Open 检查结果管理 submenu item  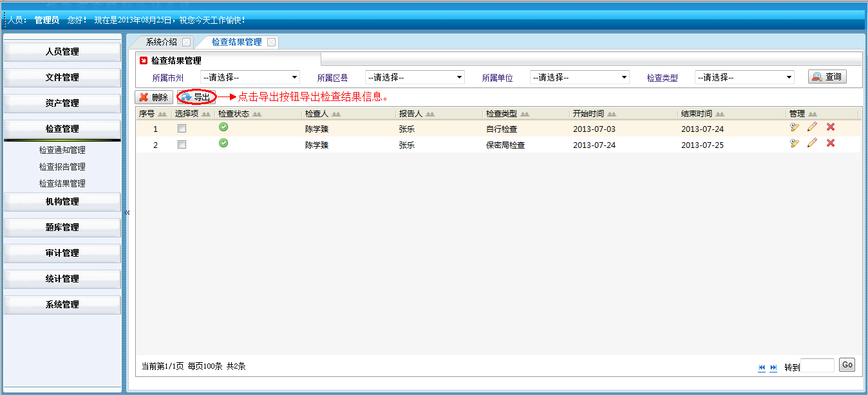click(62, 184)
